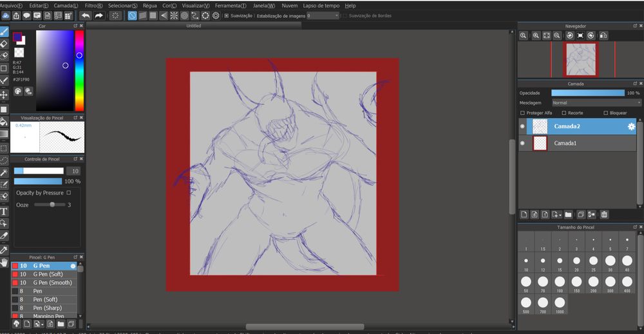
Task: Adjust the layer Opacidade slider
Action: [588, 93]
